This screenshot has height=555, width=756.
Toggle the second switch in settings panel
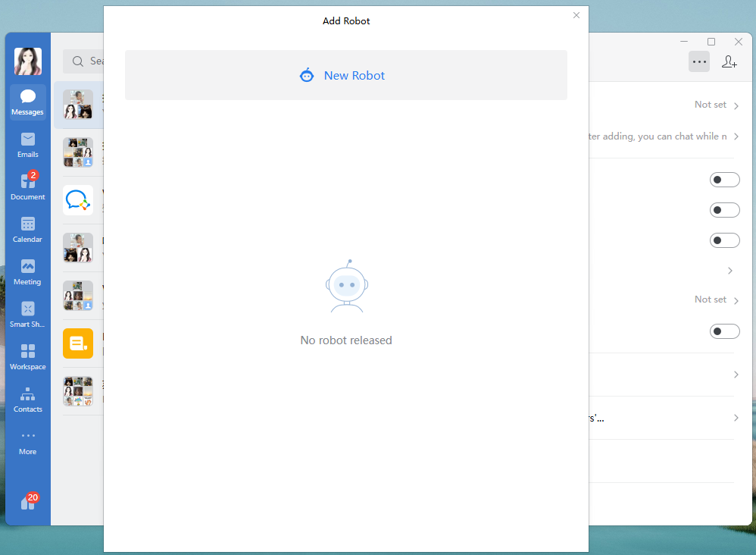click(724, 210)
